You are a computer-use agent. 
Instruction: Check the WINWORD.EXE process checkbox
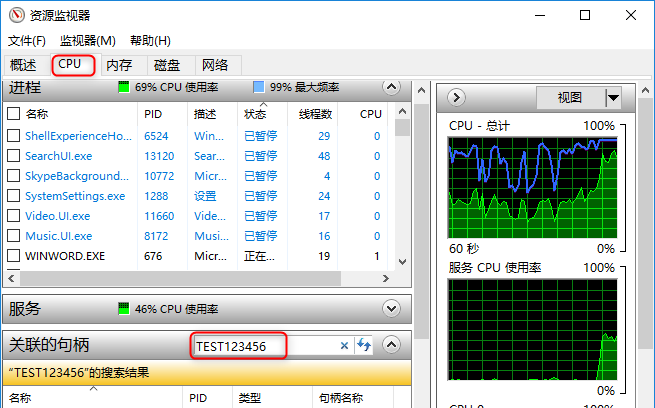coord(14,256)
